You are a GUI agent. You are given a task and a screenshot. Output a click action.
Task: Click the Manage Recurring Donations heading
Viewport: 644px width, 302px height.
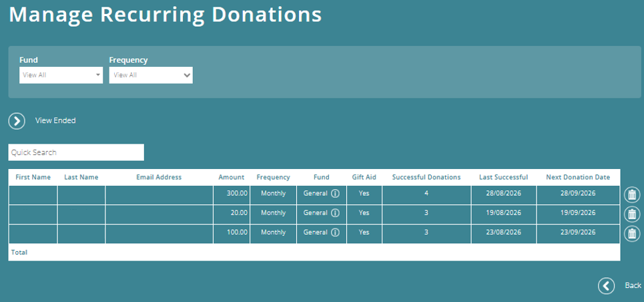pos(166,15)
